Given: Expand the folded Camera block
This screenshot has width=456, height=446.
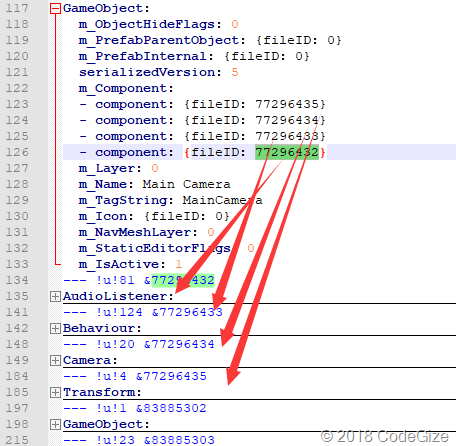Looking at the screenshot, I should (55, 360).
